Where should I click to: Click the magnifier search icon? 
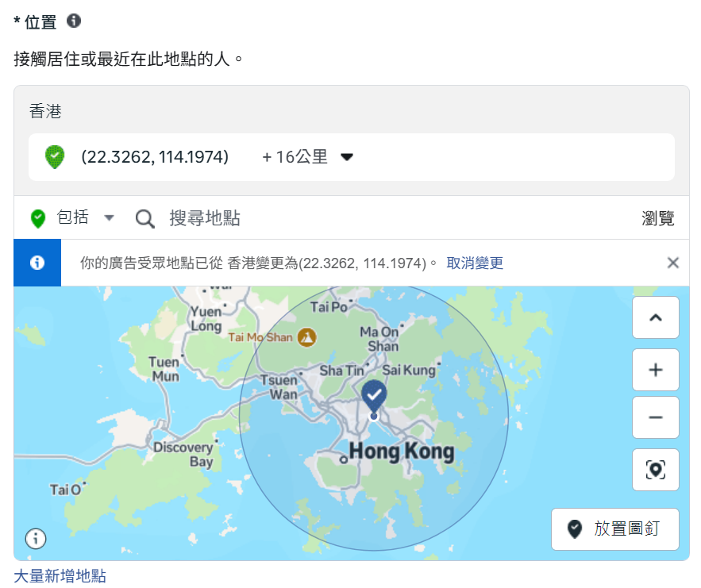[144, 218]
